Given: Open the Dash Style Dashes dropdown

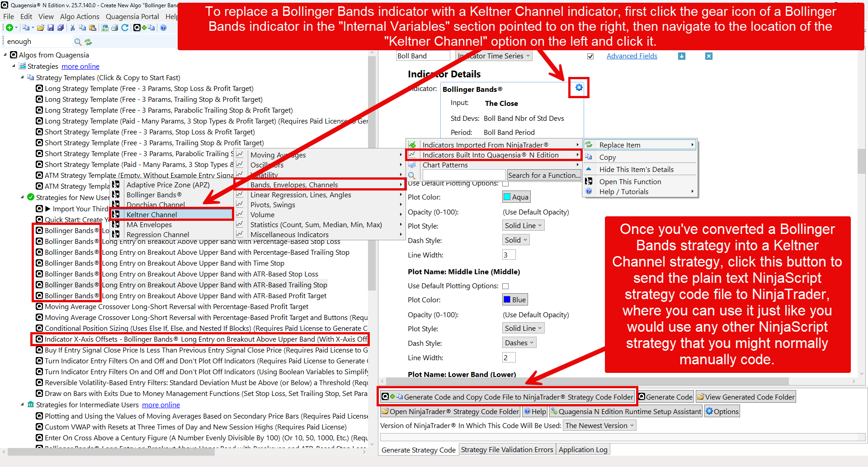Looking at the screenshot, I should click(x=519, y=343).
